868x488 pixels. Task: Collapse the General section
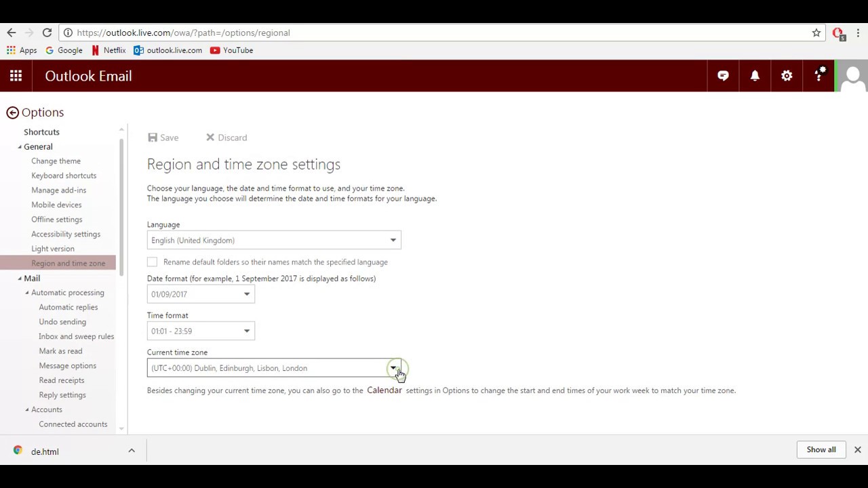click(x=20, y=147)
